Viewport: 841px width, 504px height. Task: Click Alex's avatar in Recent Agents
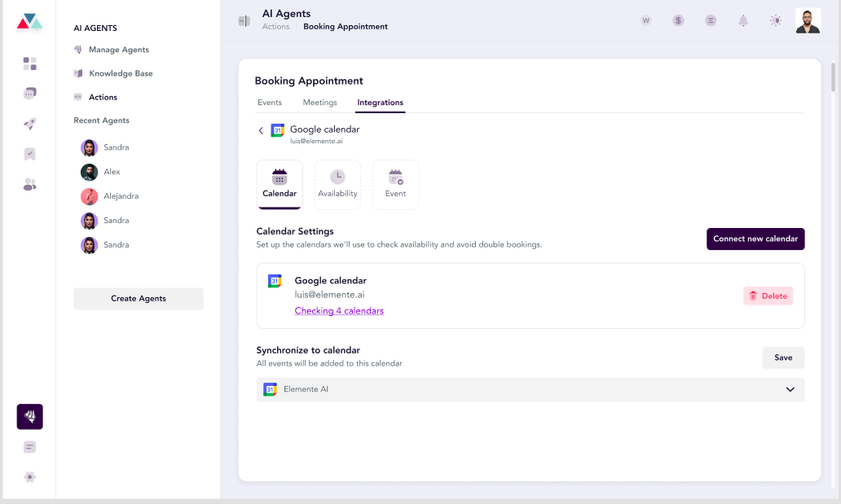pos(89,172)
